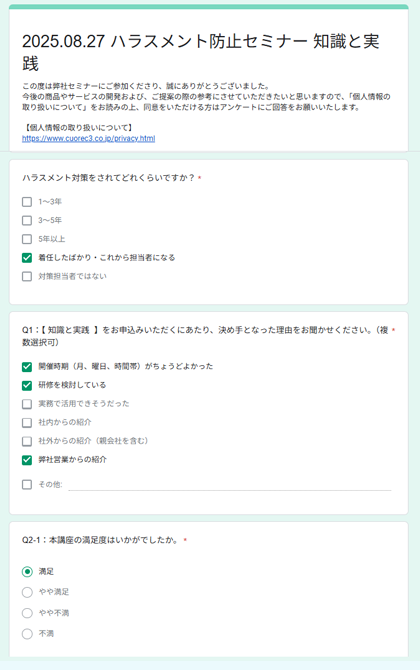Check the 1〜3年 checkbox

coord(27,202)
